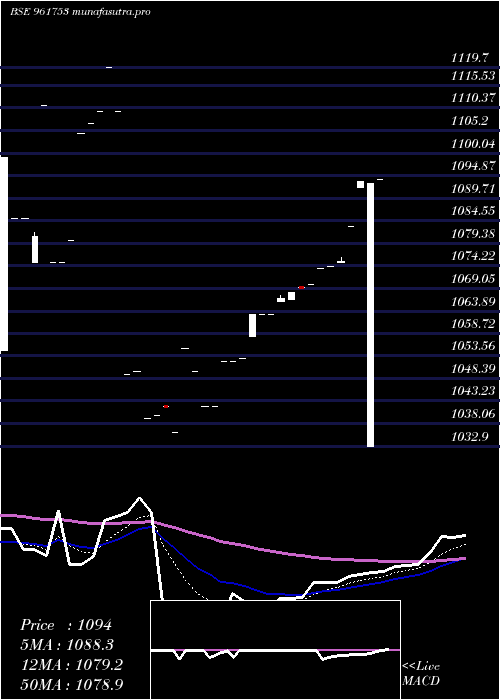Click the 1043.23 price level label
The height and width of the screenshot is (700, 500).
473,392
